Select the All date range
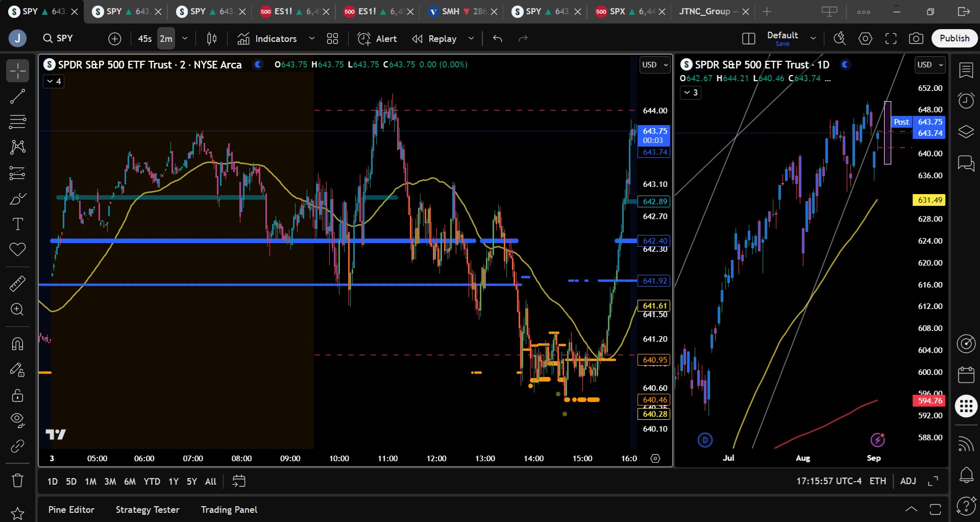This screenshot has height=522, width=980. [210, 482]
